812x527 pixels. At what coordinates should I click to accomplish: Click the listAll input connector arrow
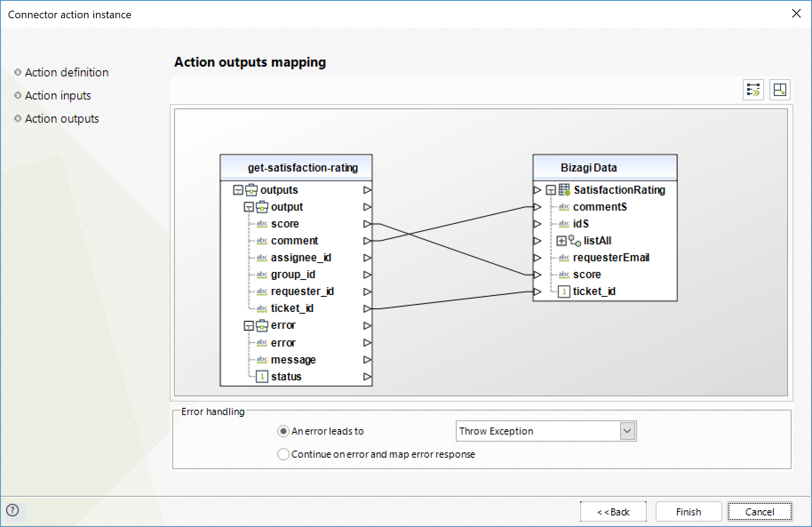coord(537,241)
